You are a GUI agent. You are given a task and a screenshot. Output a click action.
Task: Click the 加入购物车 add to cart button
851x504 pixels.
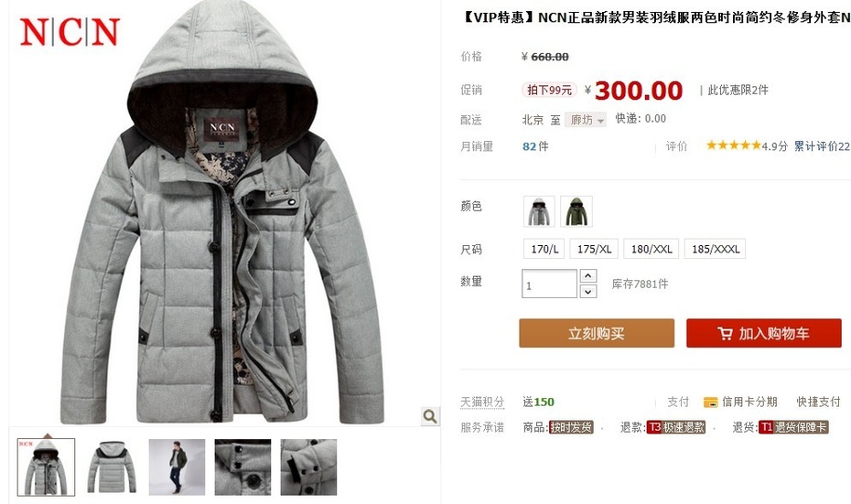pos(764,333)
